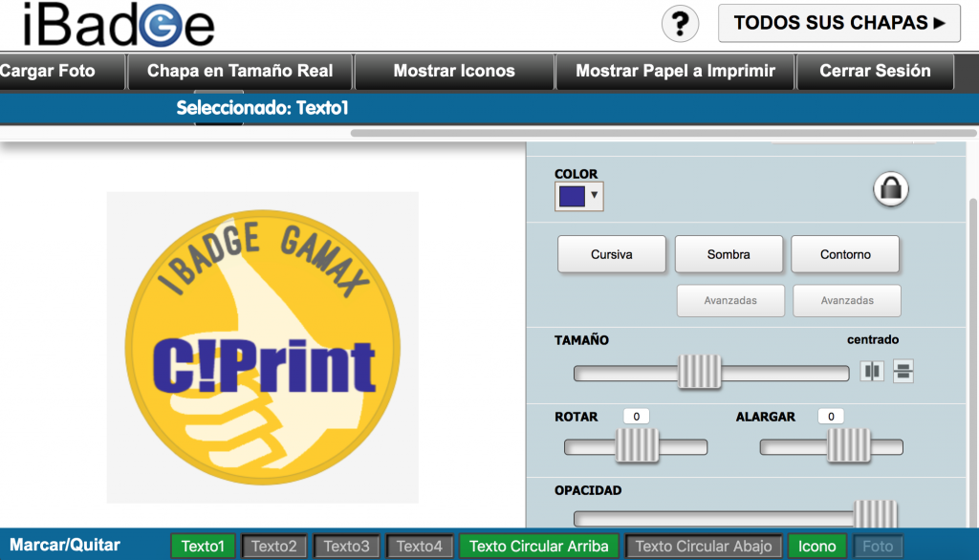Choose Mostrar Iconos from the menu bar
The width and height of the screenshot is (979, 560).
coord(454,71)
